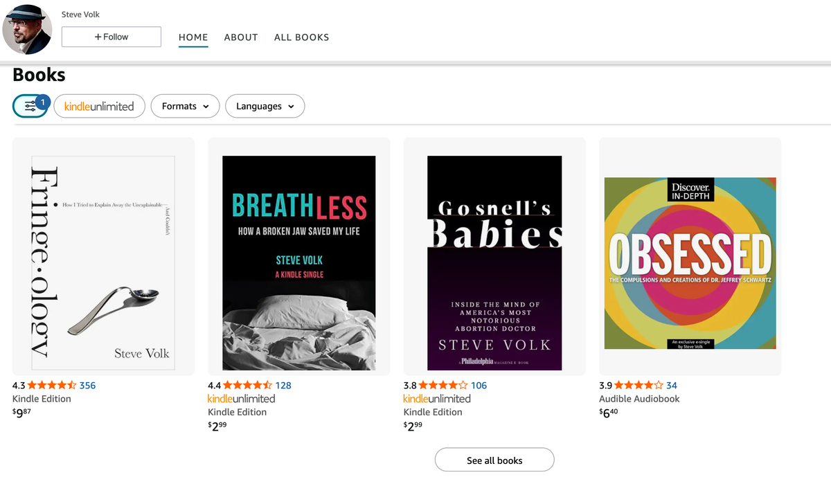The width and height of the screenshot is (831, 504).
Task: Click the See all books button
Action: pos(494,460)
